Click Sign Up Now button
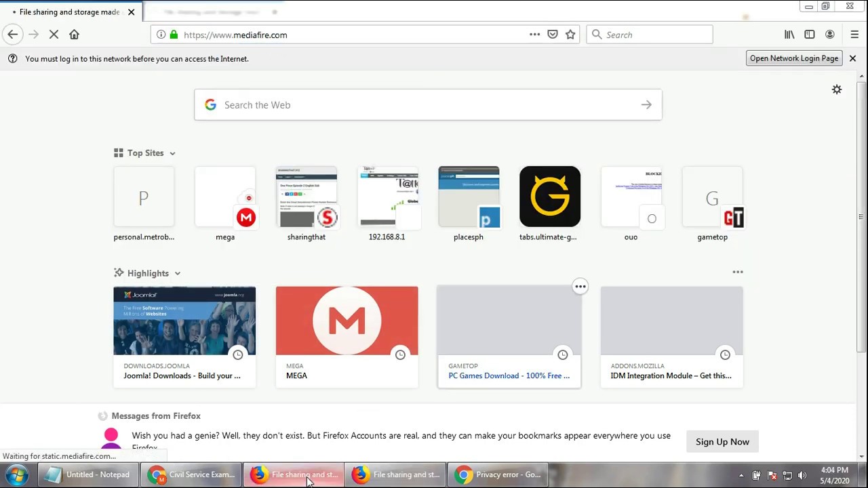Image resolution: width=868 pixels, height=488 pixels. tap(722, 442)
